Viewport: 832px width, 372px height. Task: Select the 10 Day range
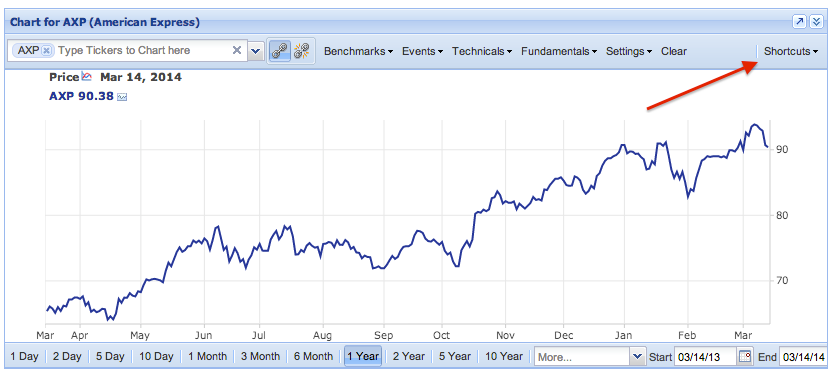(157, 357)
